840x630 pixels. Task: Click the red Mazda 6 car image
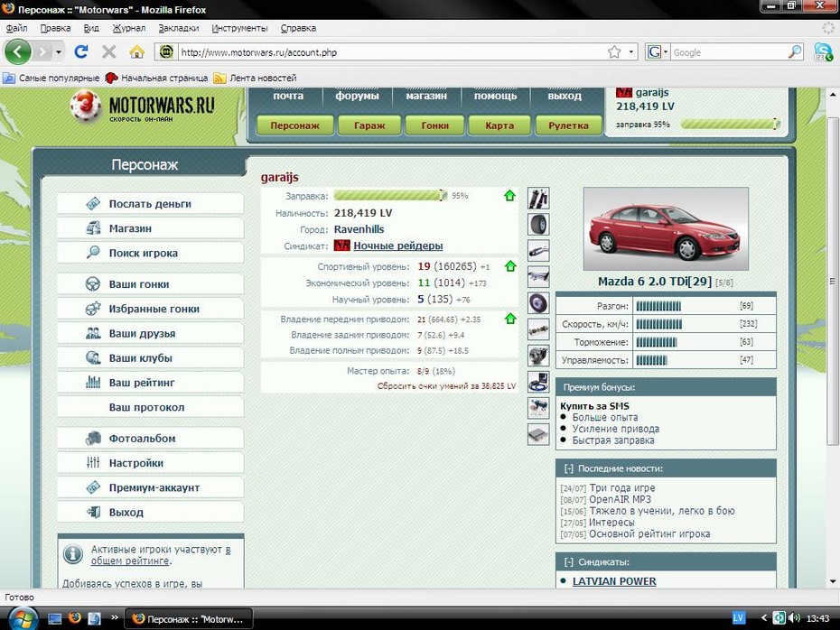tap(666, 228)
